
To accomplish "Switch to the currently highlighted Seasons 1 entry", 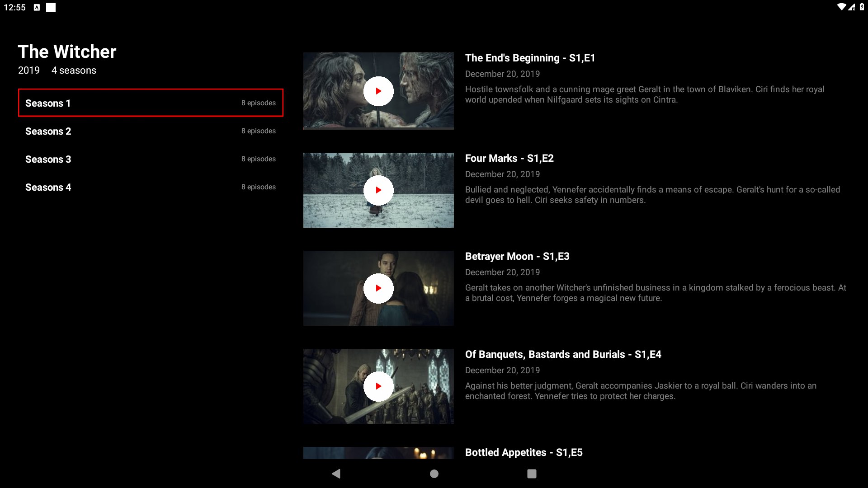I will pyautogui.click(x=151, y=103).
